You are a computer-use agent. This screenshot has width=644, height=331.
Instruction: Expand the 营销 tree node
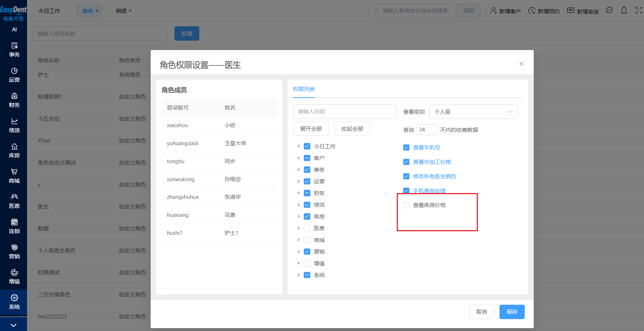tap(298, 251)
